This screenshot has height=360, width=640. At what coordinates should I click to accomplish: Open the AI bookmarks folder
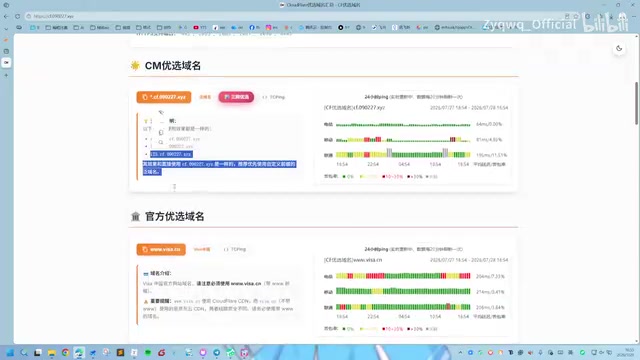point(79,27)
